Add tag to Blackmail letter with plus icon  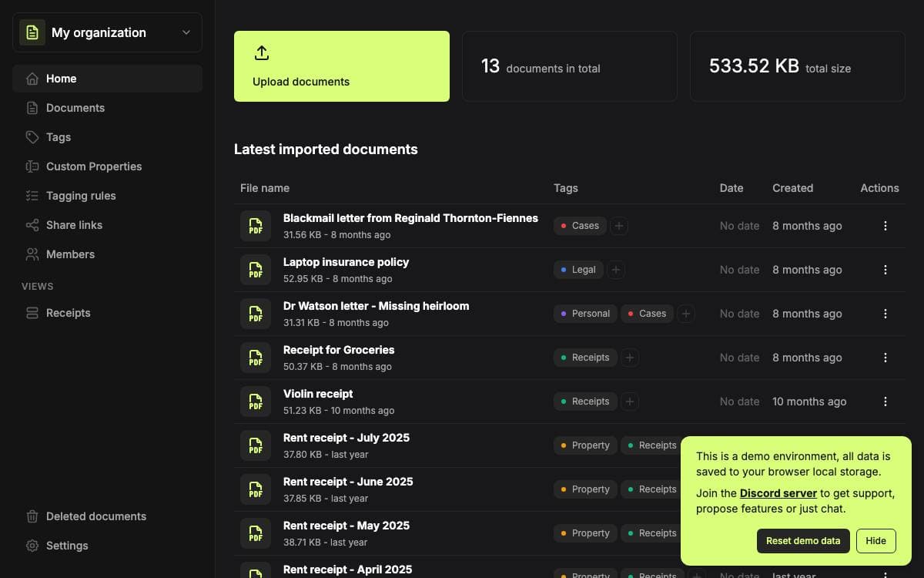coord(620,226)
